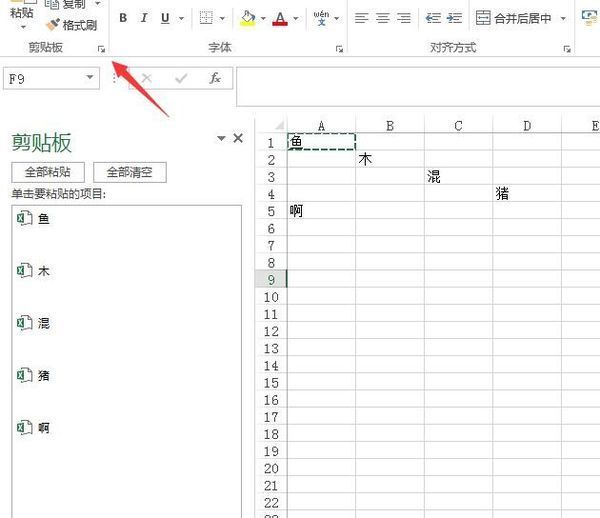The width and height of the screenshot is (600, 518).
Task: Center align text
Action: click(383, 18)
